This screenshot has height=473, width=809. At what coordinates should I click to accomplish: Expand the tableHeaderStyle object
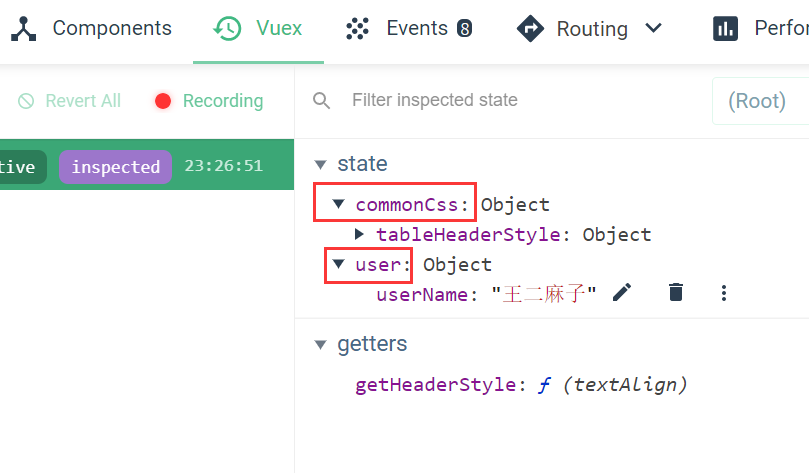click(360, 235)
